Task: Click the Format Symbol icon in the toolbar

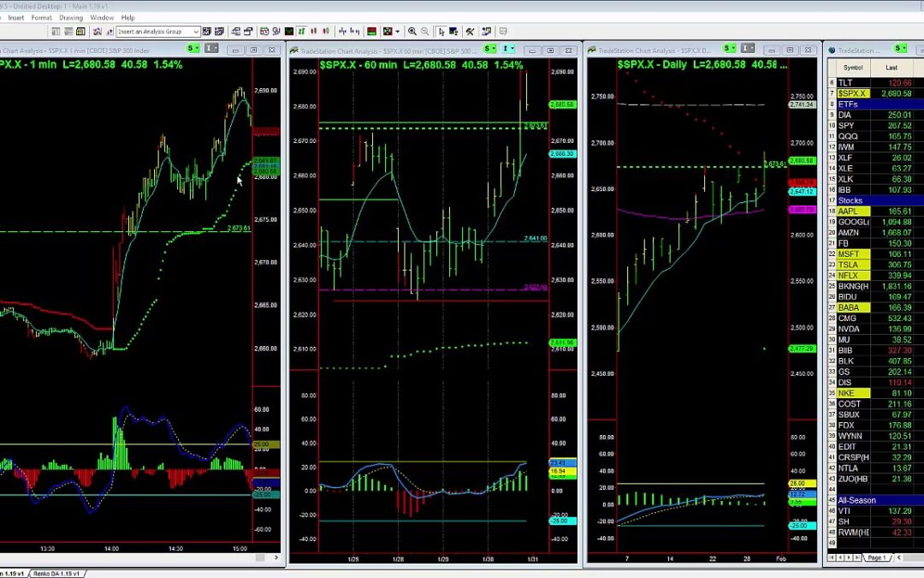Action: coord(264,32)
